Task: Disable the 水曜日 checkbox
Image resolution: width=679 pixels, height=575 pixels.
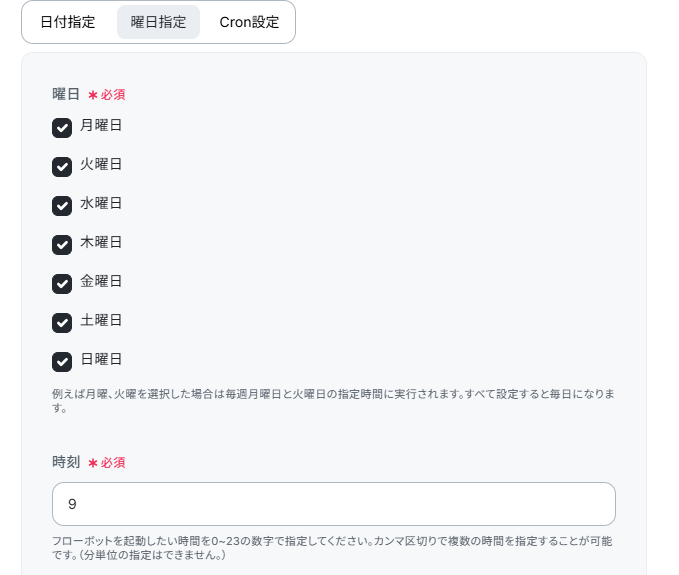Action: click(62, 206)
